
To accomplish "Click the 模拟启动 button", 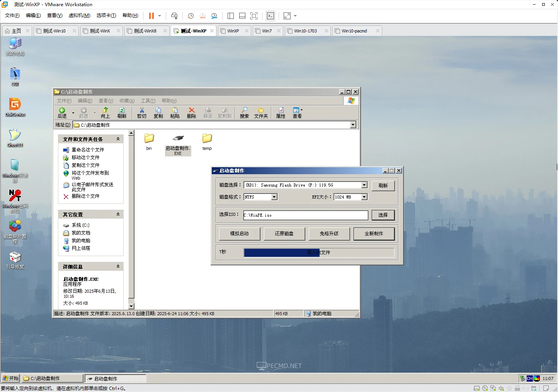I will (240, 234).
